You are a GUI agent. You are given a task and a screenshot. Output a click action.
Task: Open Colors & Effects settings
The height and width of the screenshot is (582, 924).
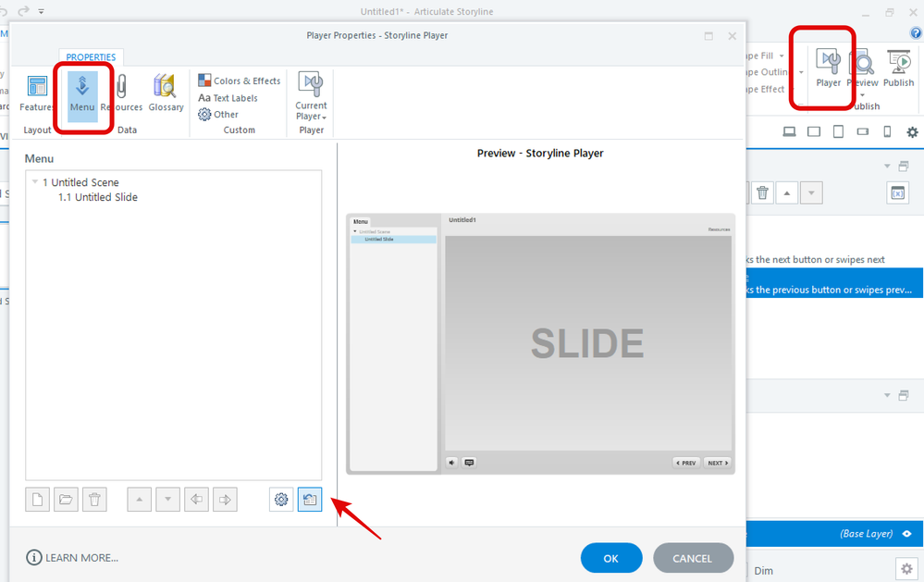[x=240, y=80]
